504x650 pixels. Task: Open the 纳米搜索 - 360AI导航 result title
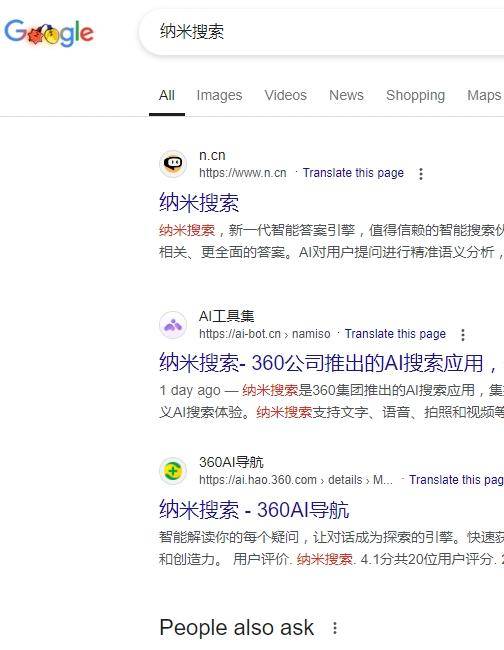(x=254, y=509)
